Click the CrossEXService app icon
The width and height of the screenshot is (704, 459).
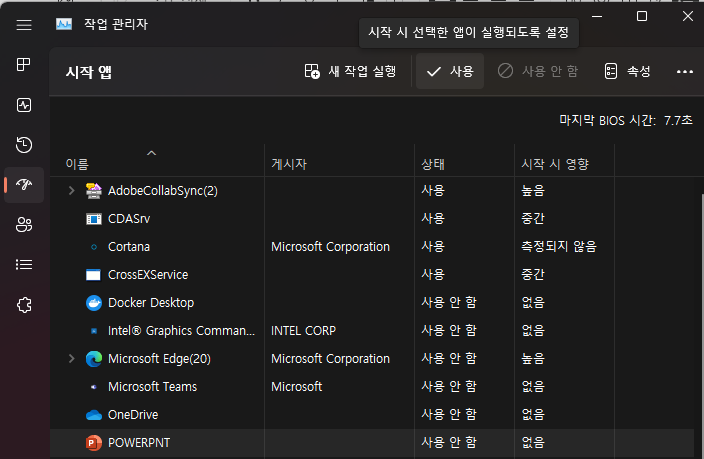coord(93,275)
